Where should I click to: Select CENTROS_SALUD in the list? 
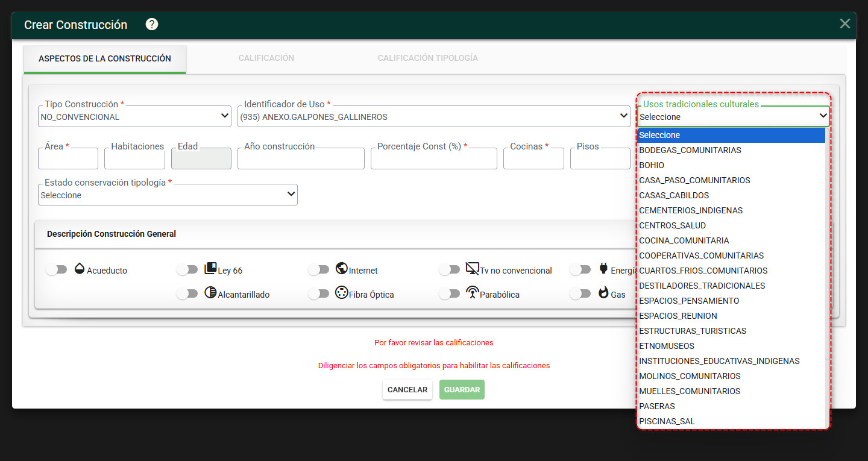[x=731, y=225]
